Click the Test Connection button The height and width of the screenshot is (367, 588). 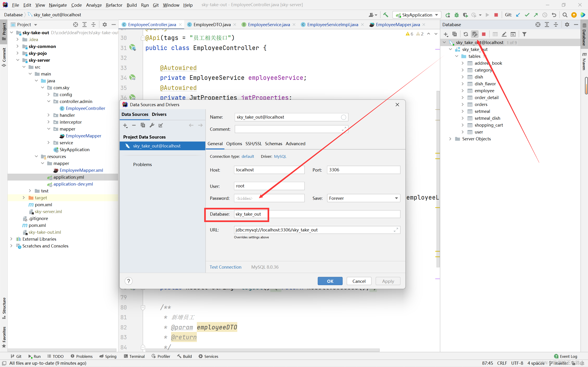[225, 267]
